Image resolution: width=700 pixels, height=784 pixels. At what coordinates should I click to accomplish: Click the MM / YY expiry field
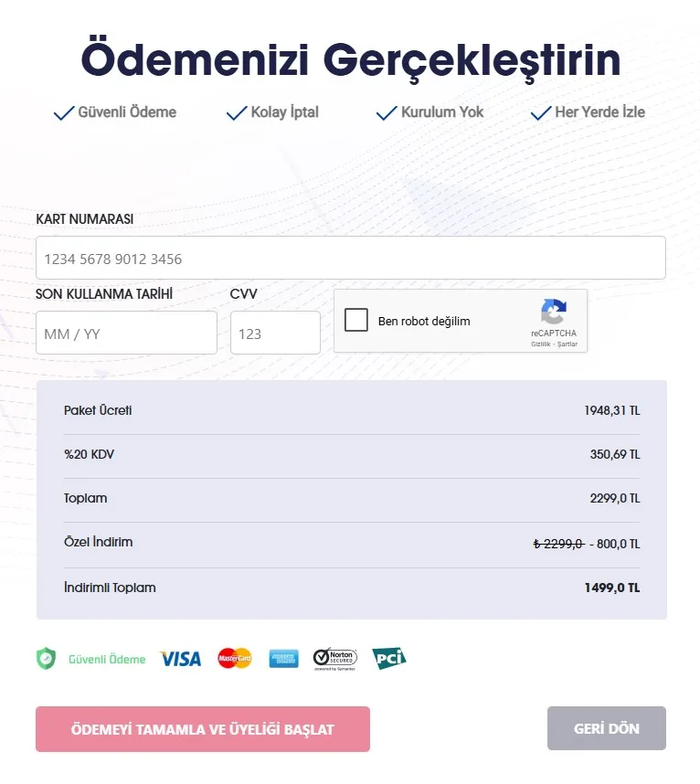pyautogui.click(x=126, y=334)
